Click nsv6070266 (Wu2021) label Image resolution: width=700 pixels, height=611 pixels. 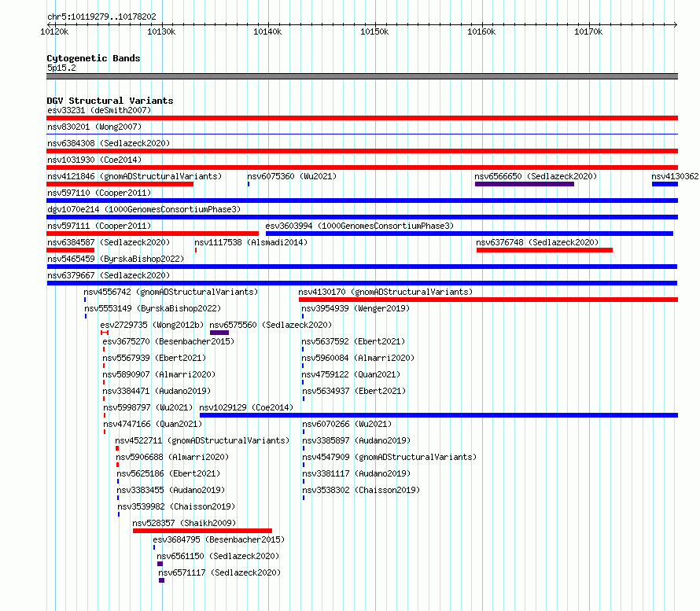point(347,424)
